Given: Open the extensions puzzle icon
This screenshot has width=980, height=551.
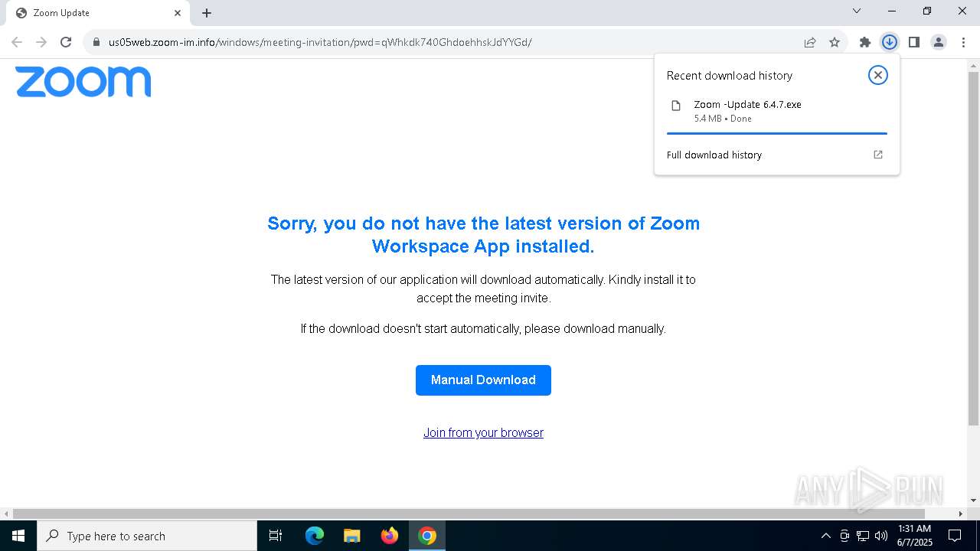Looking at the screenshot, I should point(865,42).
